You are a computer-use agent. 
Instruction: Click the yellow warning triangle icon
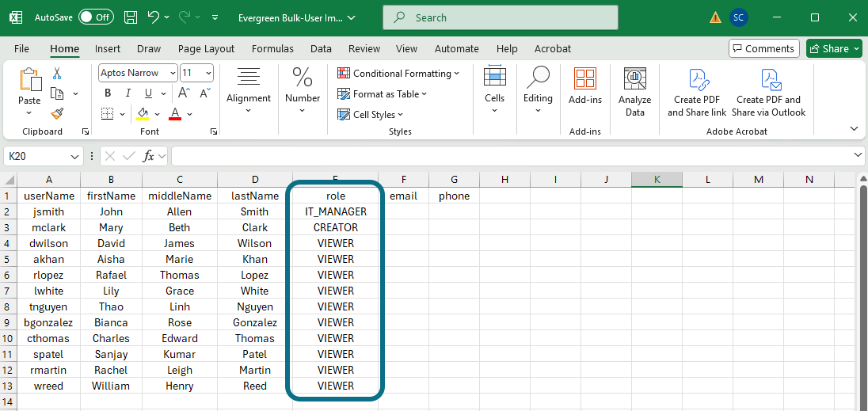[715, 17]
